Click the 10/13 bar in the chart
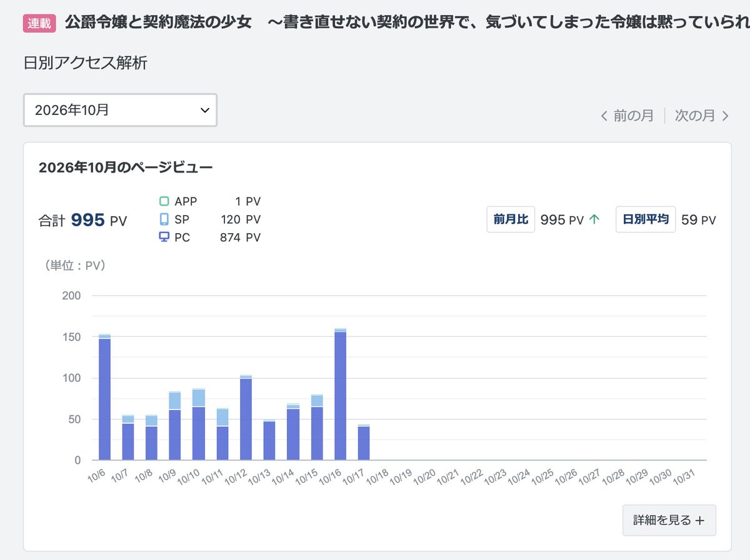Screen dimensions: 750x560 tap(269, 440)
